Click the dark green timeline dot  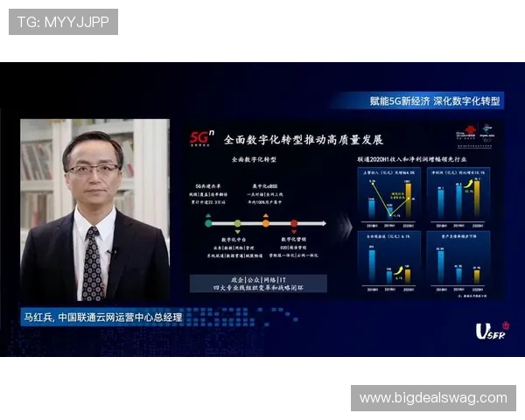(208, 223)
